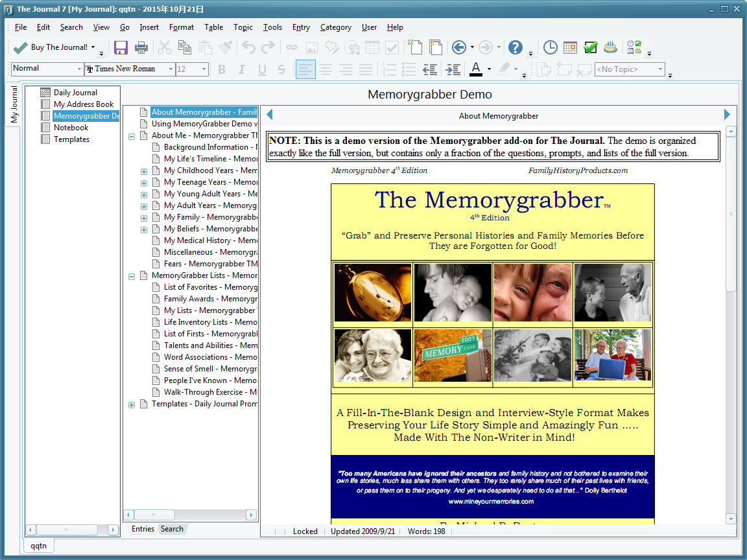
Task: Click the qqtn user tab at bottom
Action: [x=39, y=546]
